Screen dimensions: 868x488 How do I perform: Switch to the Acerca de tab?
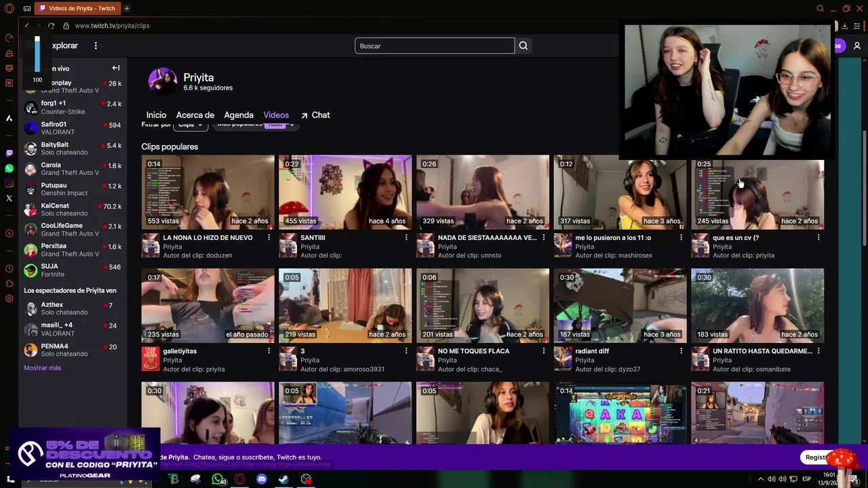[x=195, y=115]
